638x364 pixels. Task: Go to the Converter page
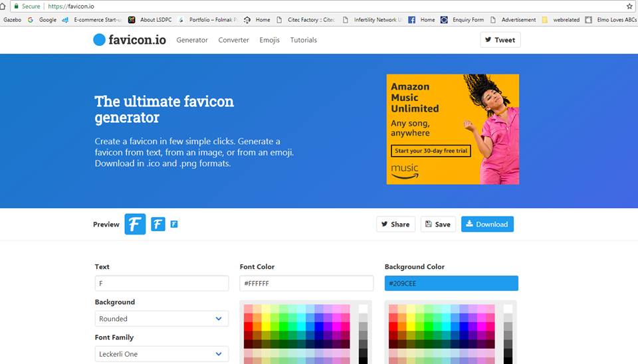pyautogui.click(x=233, y=40)
